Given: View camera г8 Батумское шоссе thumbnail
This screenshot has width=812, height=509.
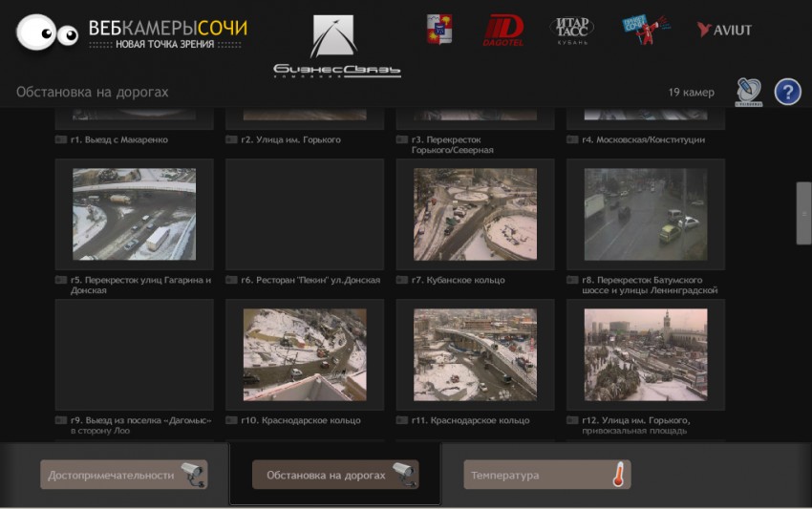Looking at the screenshot, I should pos(646,215).
